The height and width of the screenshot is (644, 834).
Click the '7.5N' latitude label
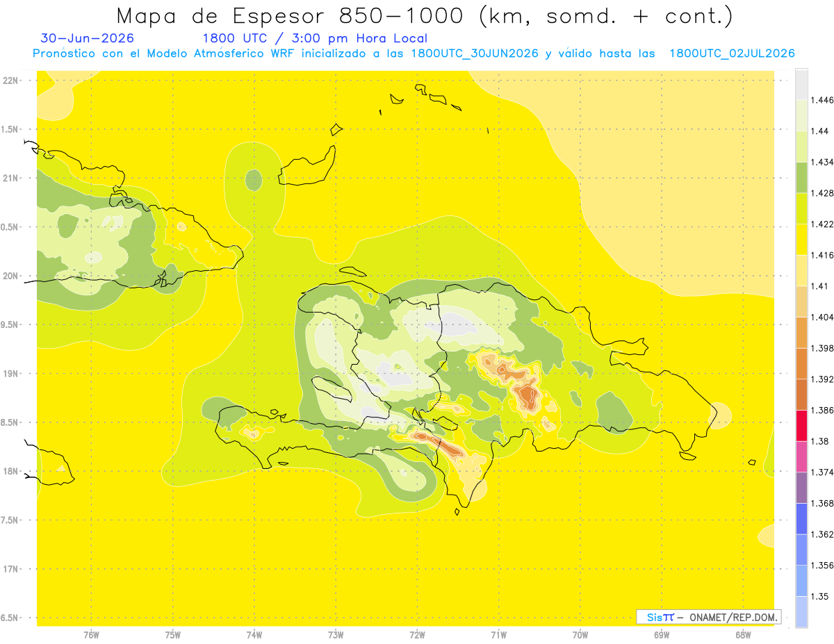pyautogui.click(x=10, y=520)
